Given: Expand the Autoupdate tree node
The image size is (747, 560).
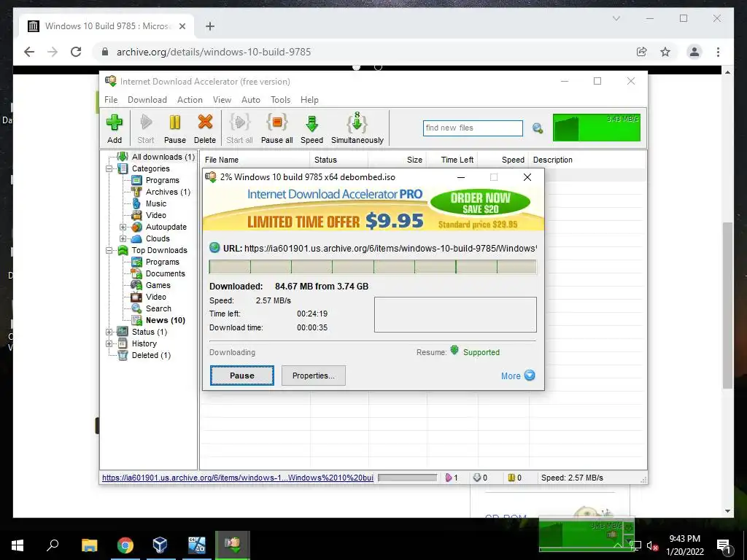Looking at the screenshot, I should (x=123, y=227).
